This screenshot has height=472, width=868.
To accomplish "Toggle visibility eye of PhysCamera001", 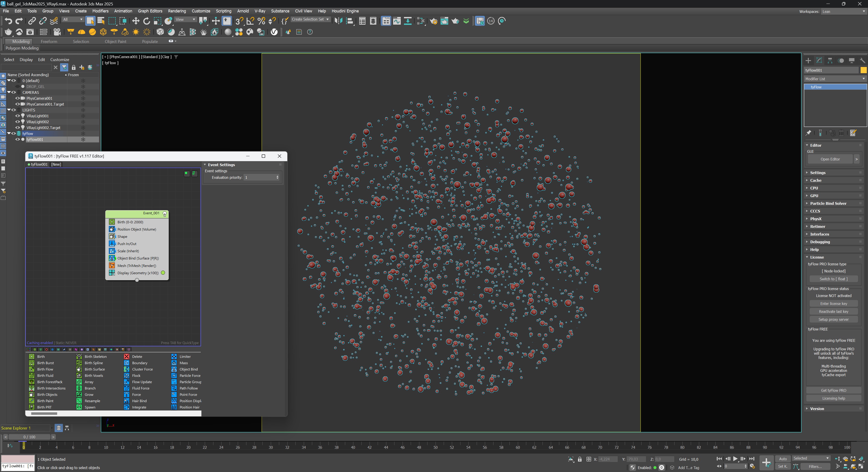I will point(18,98).
